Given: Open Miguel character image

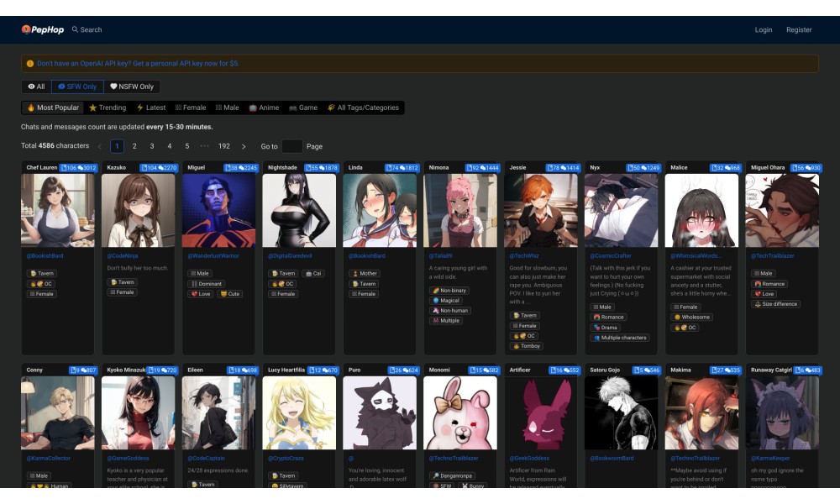Looking at the screenshot, I should (218, 211).
